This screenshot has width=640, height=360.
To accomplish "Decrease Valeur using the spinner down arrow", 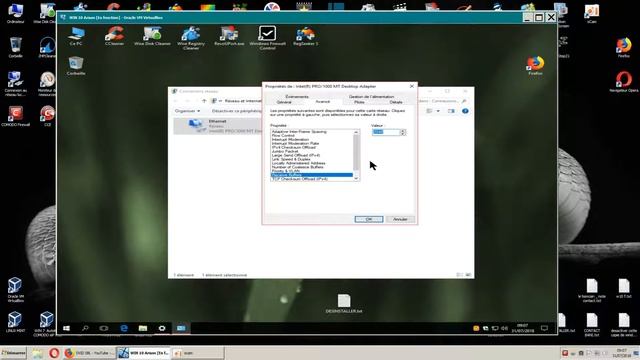I will [x=403, y=134].
